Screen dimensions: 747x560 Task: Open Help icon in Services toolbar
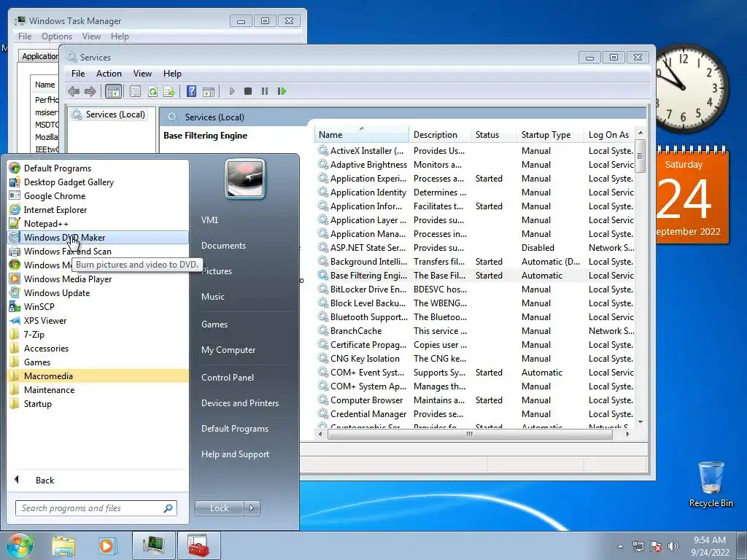point(192,91)
